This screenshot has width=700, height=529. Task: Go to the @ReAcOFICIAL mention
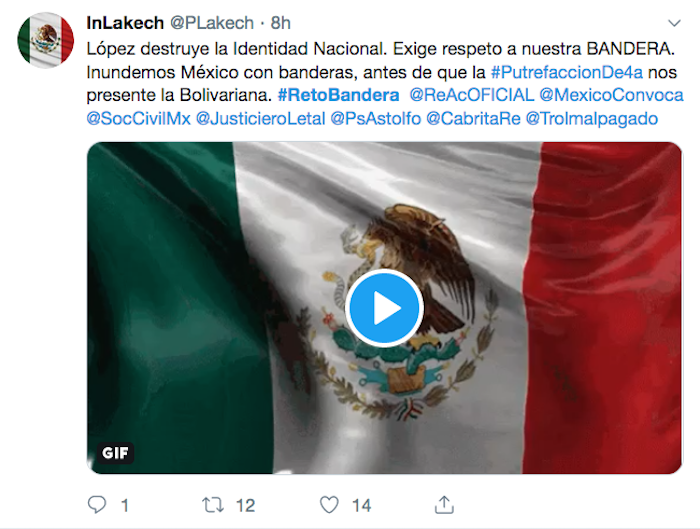tap(471, 95)
